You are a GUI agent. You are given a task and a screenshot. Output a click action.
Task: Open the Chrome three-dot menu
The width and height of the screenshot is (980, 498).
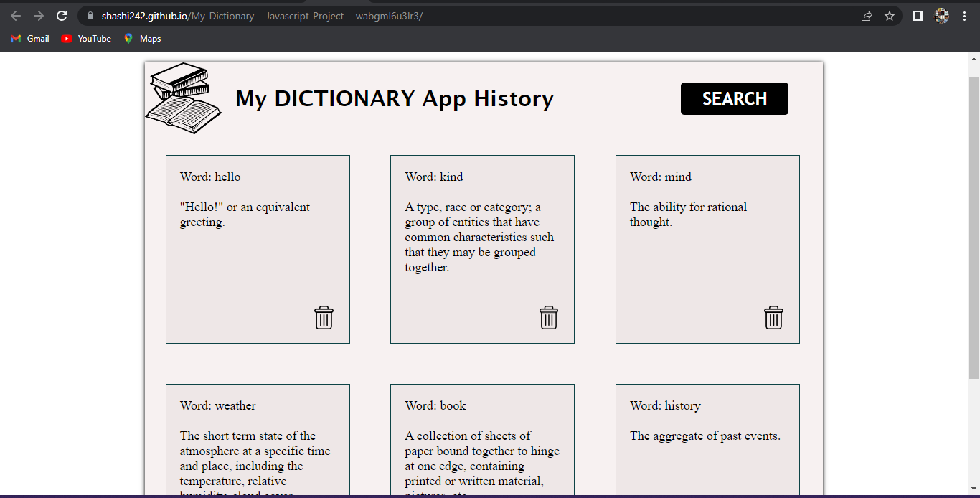pyautogui.click(x=965, y=15)
